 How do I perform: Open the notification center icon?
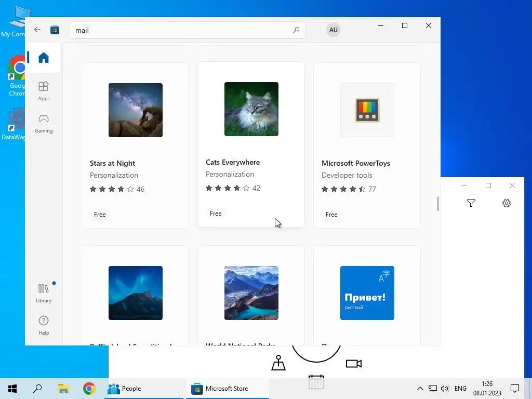[515, 389]
